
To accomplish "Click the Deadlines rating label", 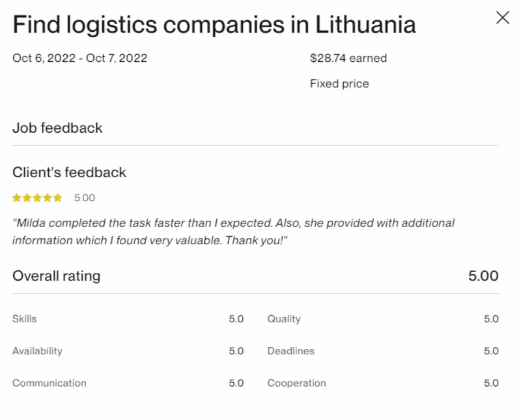I will 290,351.
